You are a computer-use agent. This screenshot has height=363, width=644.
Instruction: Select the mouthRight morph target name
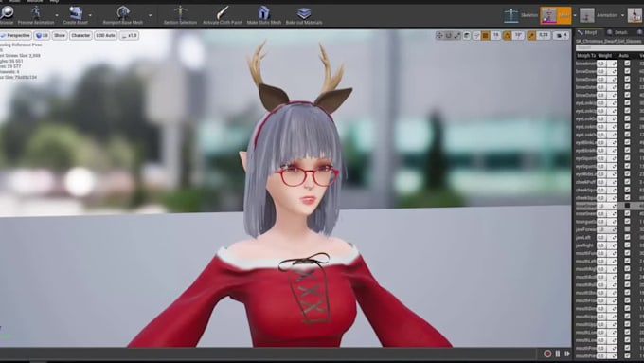[585, 269]
